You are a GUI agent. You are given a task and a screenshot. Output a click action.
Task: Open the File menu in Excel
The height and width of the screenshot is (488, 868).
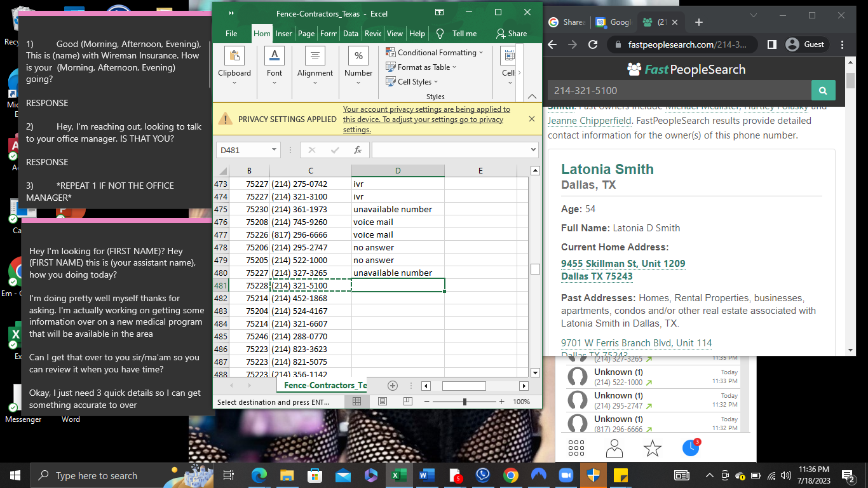pyautogui.click(x=231, y=34)
